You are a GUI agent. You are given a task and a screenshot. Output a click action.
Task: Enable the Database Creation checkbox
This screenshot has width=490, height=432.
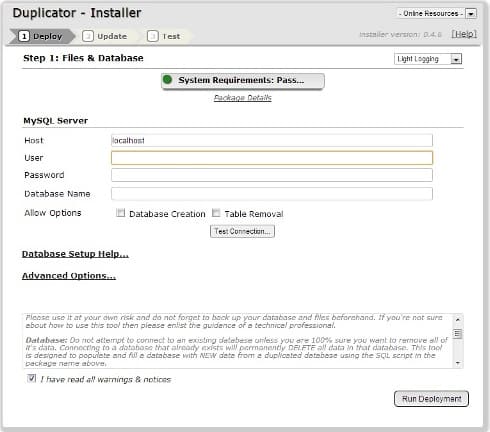pyautogui.click(x=120, y=213)
